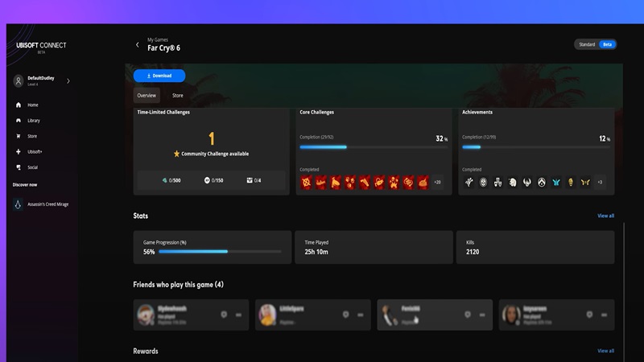Click the first completed achievement icon

point(469,183)
